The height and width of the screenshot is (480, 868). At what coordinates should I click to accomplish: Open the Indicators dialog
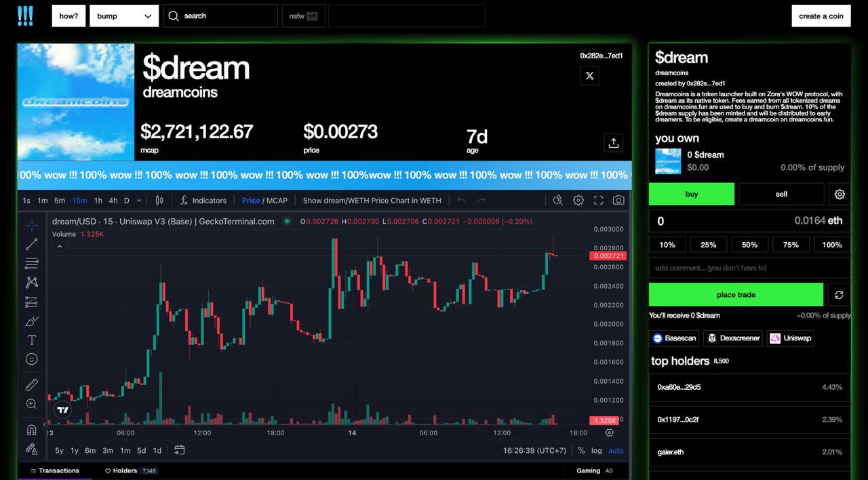pyautogui.click(x=203, y=200)
